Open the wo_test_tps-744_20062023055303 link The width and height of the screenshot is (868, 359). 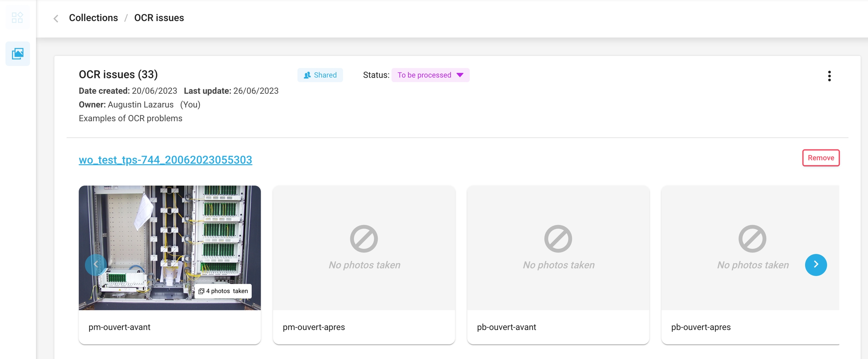tap(165, 160)
